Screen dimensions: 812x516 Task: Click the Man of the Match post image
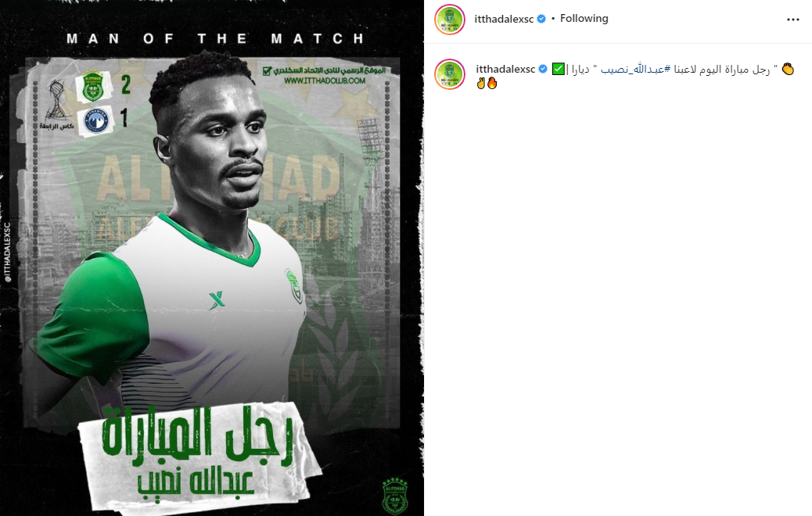[212, 258]
